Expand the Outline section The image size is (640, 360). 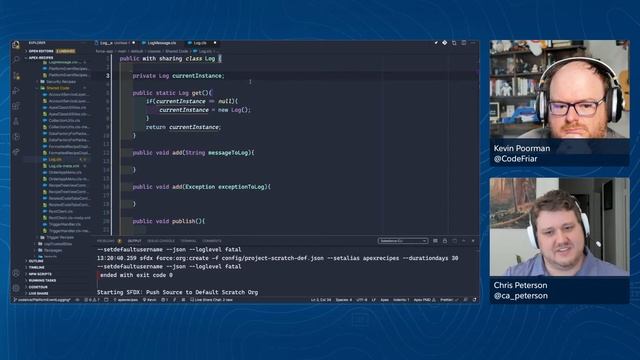[36, 261]
